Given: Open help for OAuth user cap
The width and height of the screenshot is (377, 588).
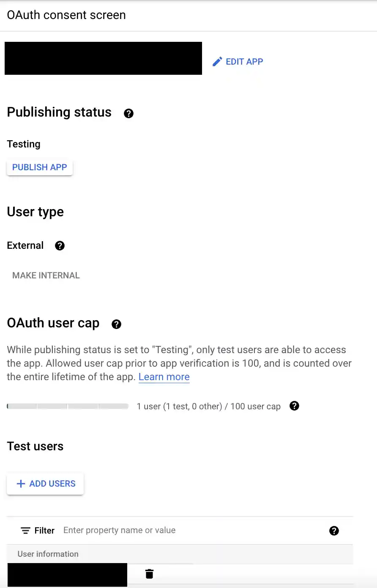Looking at the screenshot, I should click(x=116, y=324).
